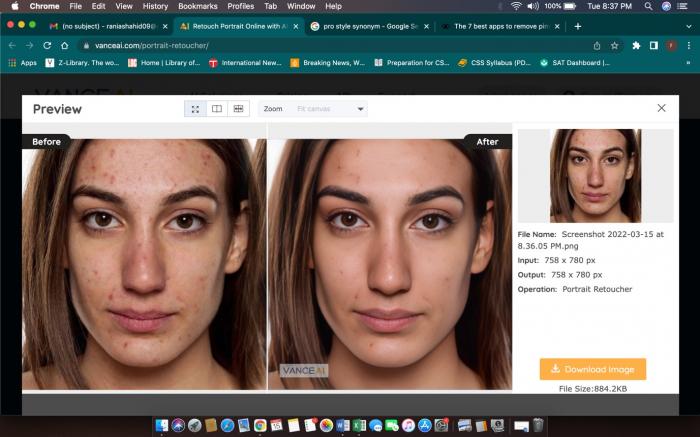The image size is (700, 437).
Task: Open the File menu
Action: (75, 6)
